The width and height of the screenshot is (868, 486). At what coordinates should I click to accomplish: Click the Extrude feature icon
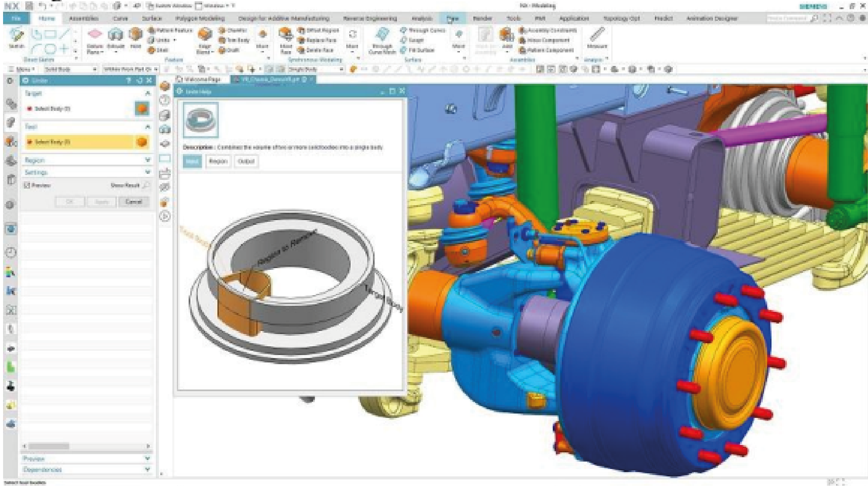point(115,35)
